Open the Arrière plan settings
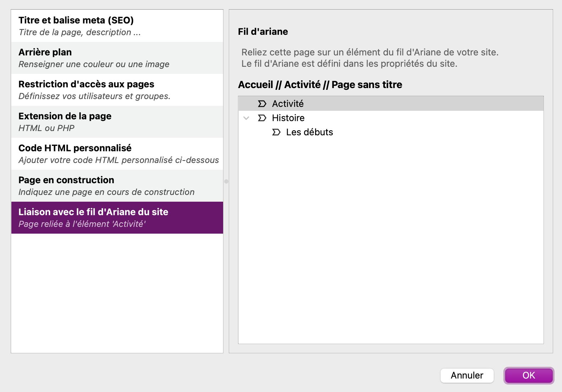Screen dimensions: 562x392 117,58
